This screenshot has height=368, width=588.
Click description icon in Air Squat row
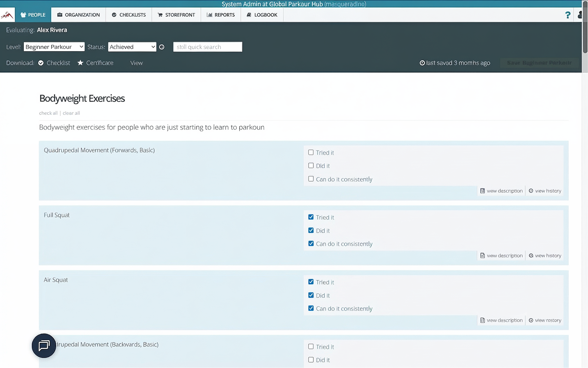482,320
